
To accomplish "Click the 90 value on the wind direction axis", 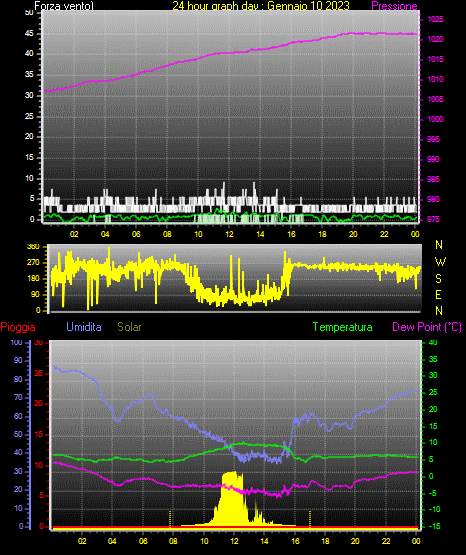I will tap(35, 294).
